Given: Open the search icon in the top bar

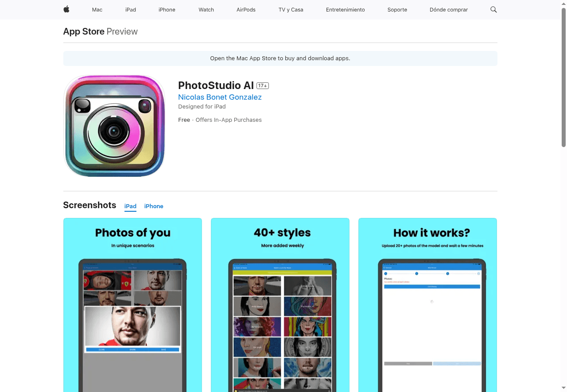Looking at the screenshot, I should click(x=493, y=9).
